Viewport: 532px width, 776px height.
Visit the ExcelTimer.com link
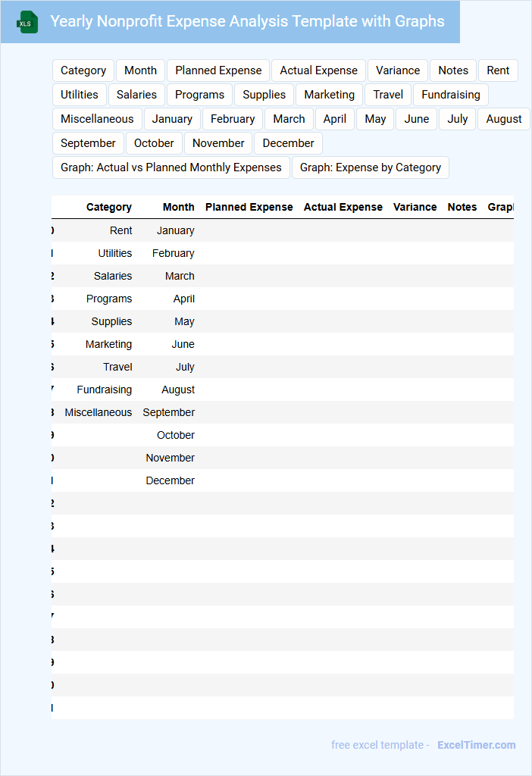[477, 745]
